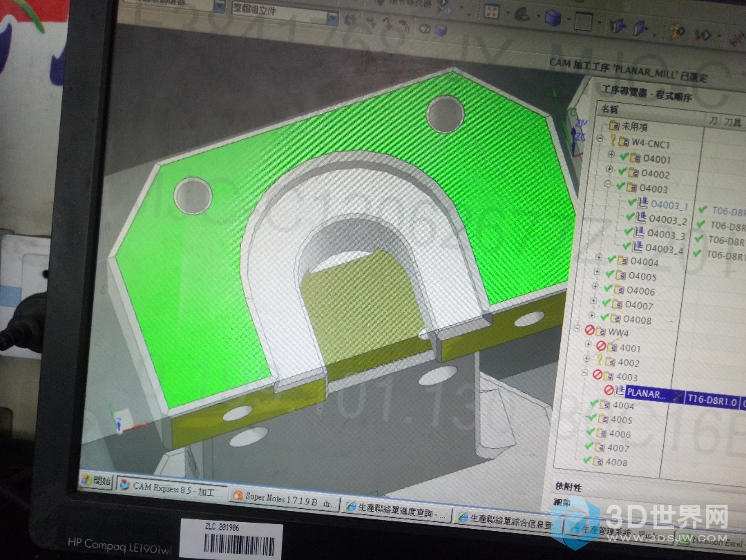Screen dimensions: 746x560
Task: Click the O4006 folder icon
Action: pos(619,289)
